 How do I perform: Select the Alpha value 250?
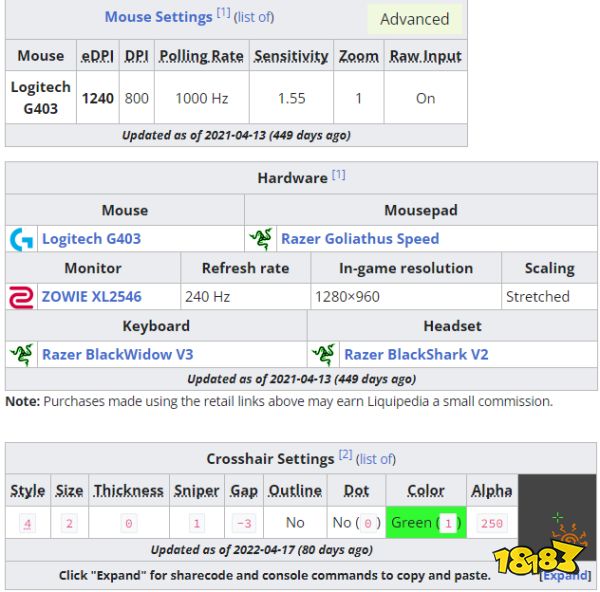(492, 523)
